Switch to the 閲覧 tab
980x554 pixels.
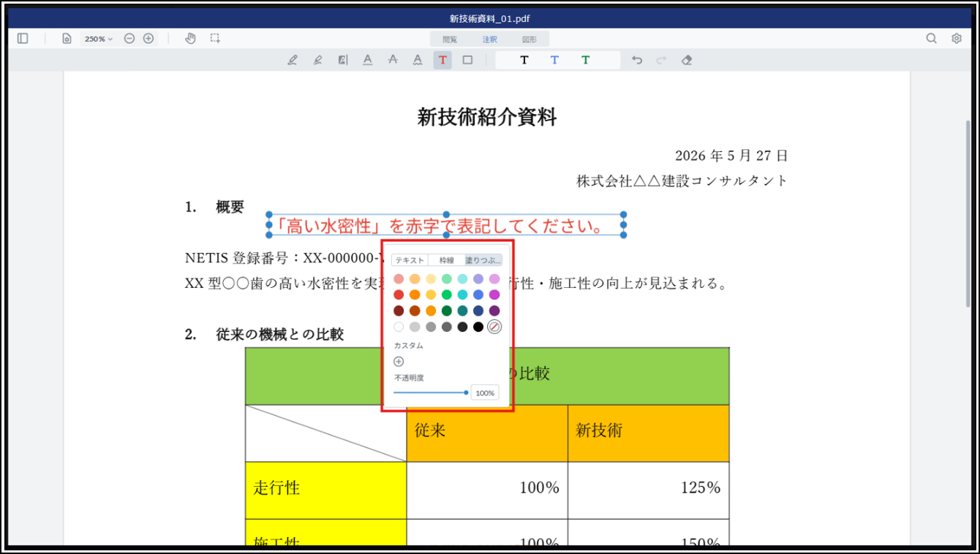(450, 39)
